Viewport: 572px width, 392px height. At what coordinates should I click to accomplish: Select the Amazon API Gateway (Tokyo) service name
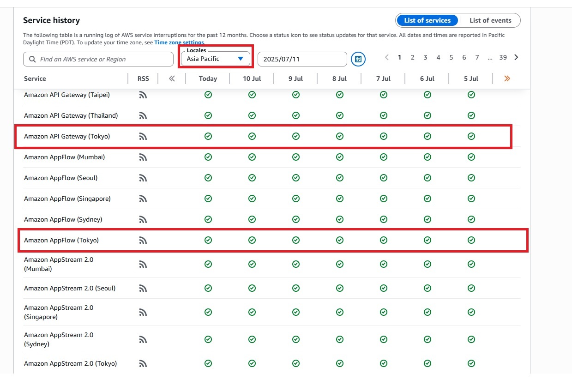(x=67, y=136)
